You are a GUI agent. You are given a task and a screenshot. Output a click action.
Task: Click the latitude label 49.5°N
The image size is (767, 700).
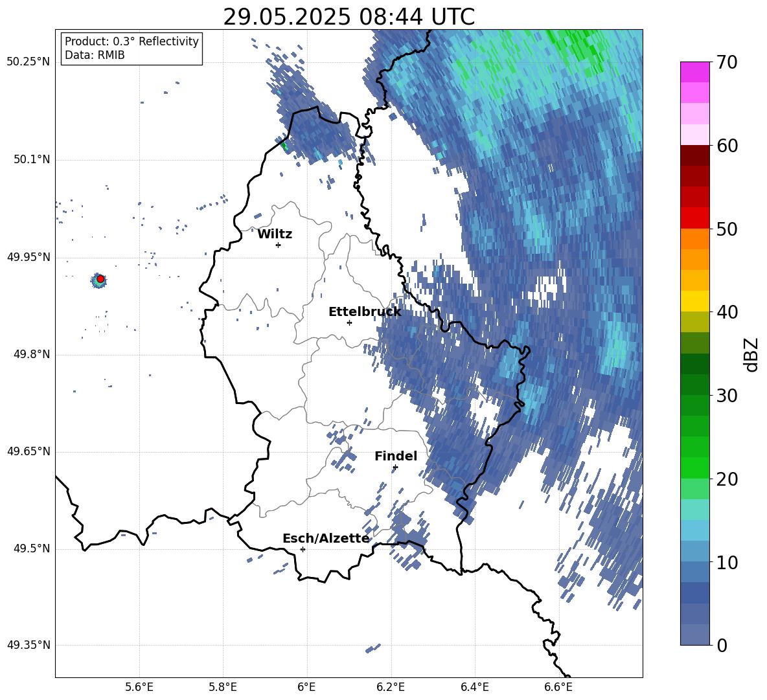[32, 548]
